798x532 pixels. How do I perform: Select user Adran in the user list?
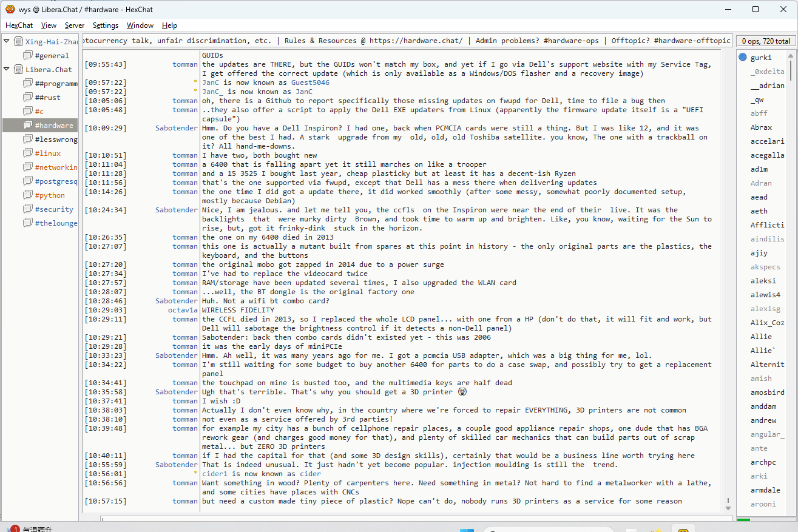tap(761, 183)
